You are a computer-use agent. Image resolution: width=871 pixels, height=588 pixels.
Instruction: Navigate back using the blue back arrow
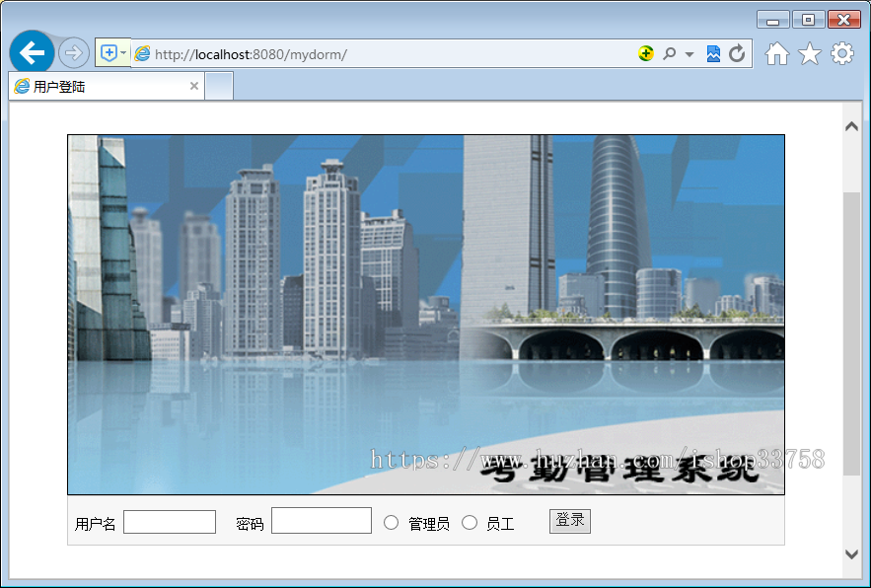[31, 51]
